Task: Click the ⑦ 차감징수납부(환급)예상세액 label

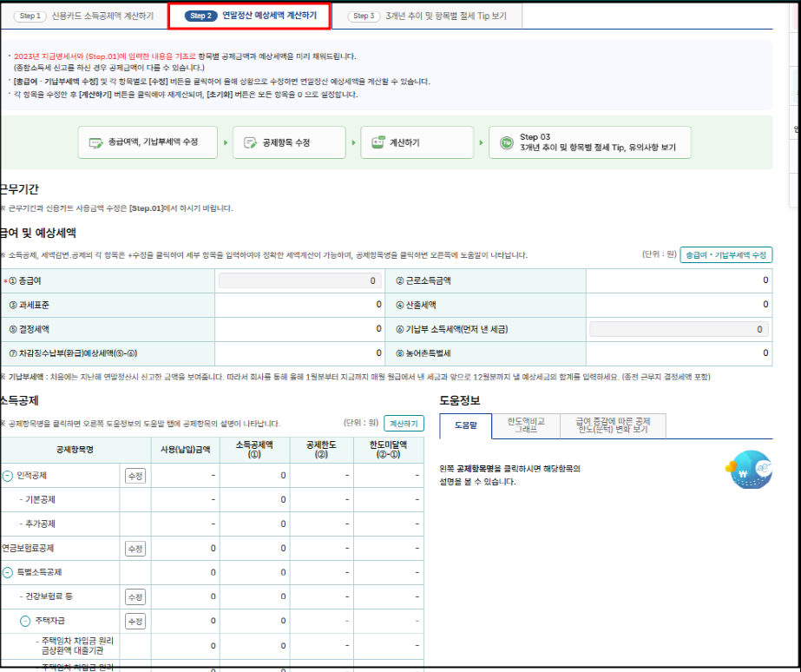Action: (x=73, y=353)
